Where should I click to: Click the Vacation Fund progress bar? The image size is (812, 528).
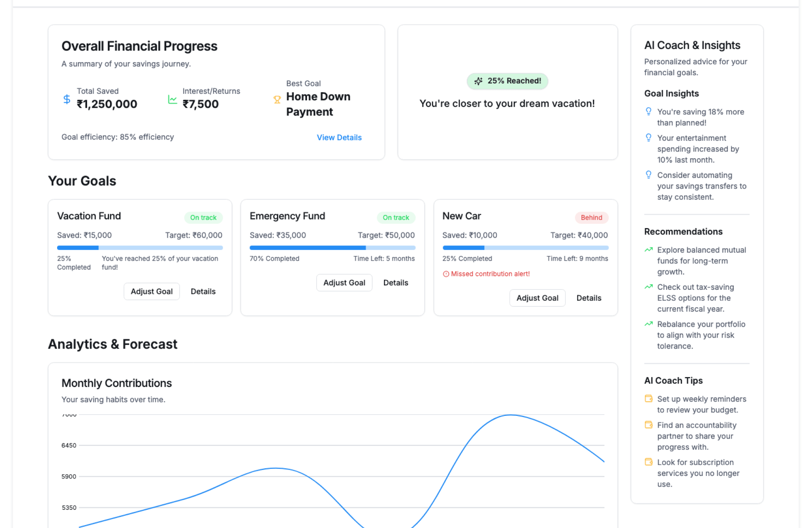140,248
